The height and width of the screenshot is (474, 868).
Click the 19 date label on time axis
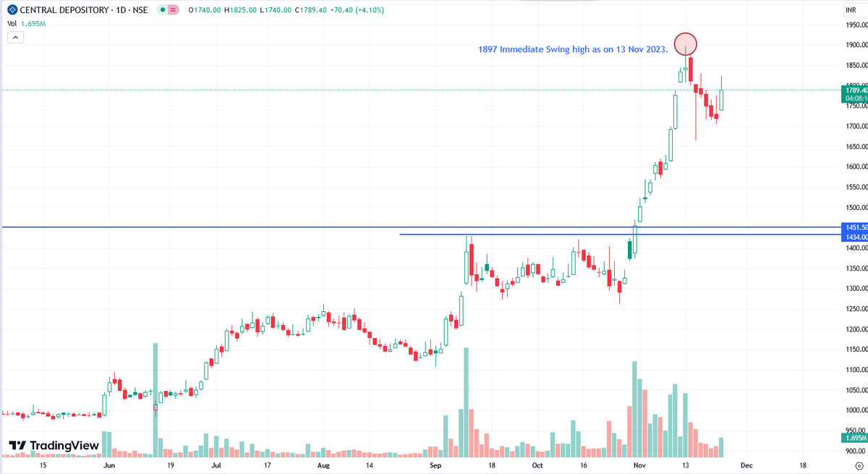[x=170, y=466]
